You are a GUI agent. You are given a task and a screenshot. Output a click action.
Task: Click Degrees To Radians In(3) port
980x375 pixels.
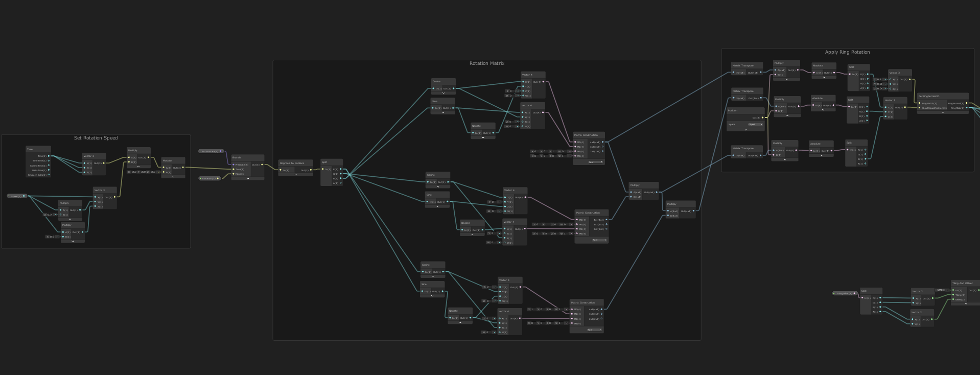tap(281, 170)
